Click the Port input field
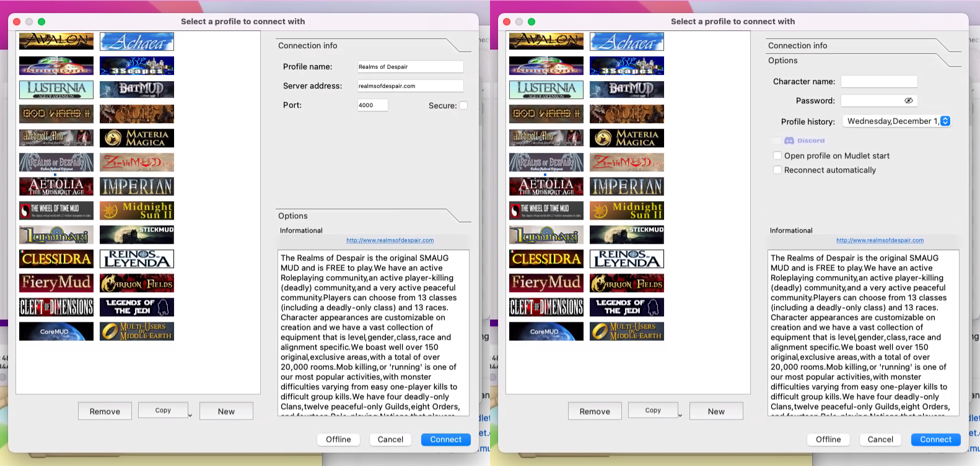This screenshot has width=980, height=466. (372, 105)
